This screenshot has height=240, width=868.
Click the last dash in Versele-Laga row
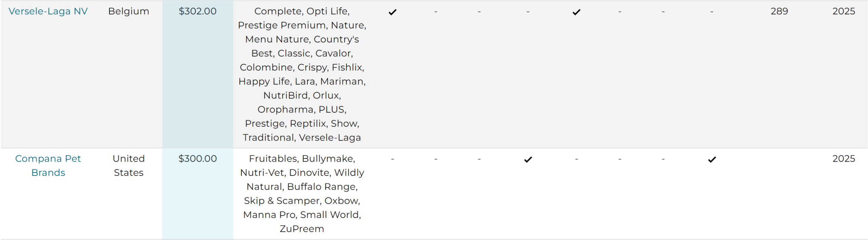click(712, 12)
